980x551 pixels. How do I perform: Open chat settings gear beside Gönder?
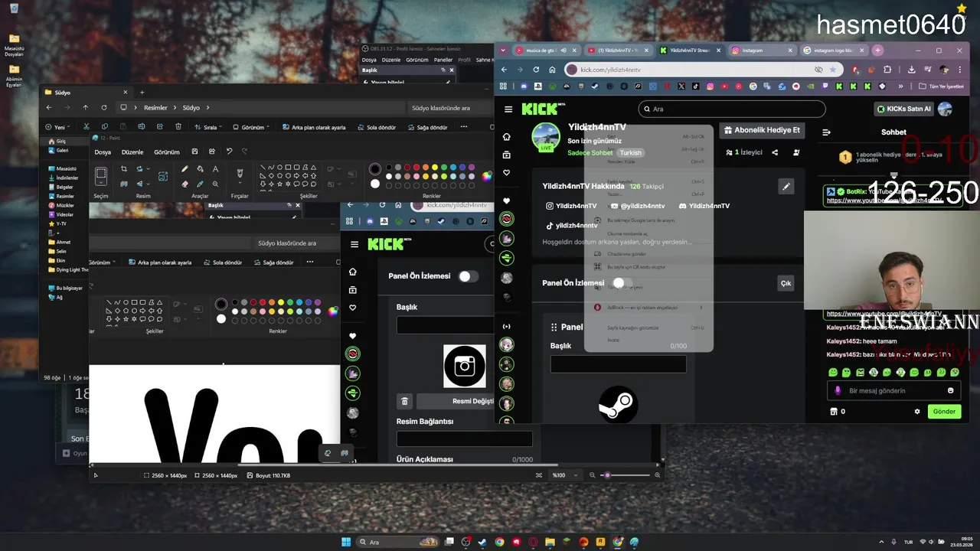click(x=917, y=412)
